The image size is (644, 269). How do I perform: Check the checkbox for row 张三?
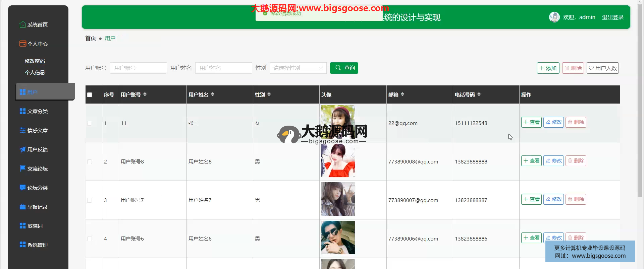point(90,123)
